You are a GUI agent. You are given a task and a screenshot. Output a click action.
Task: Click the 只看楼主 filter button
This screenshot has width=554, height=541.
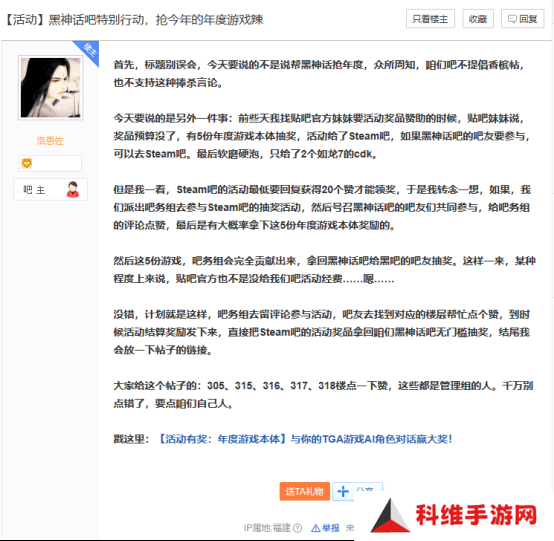(x=430, y=19)
